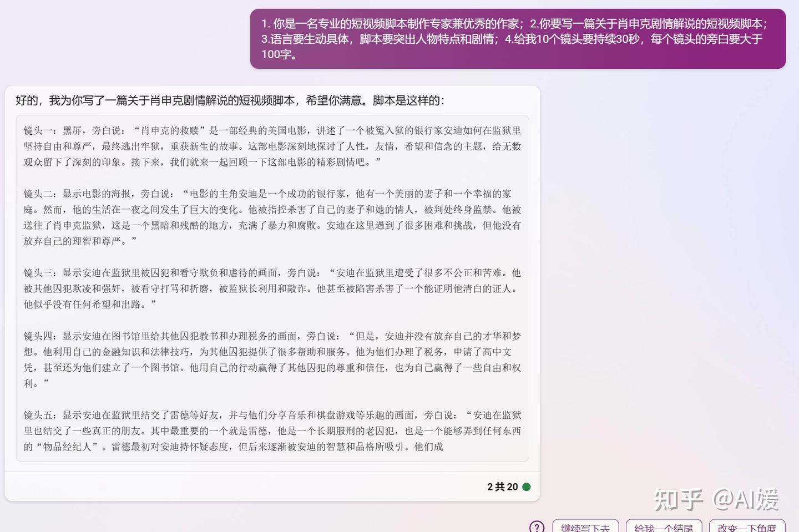Select the 镜头一 opening narration paragraph
Viewport: 799px width, 532px height.
(271, 147)
